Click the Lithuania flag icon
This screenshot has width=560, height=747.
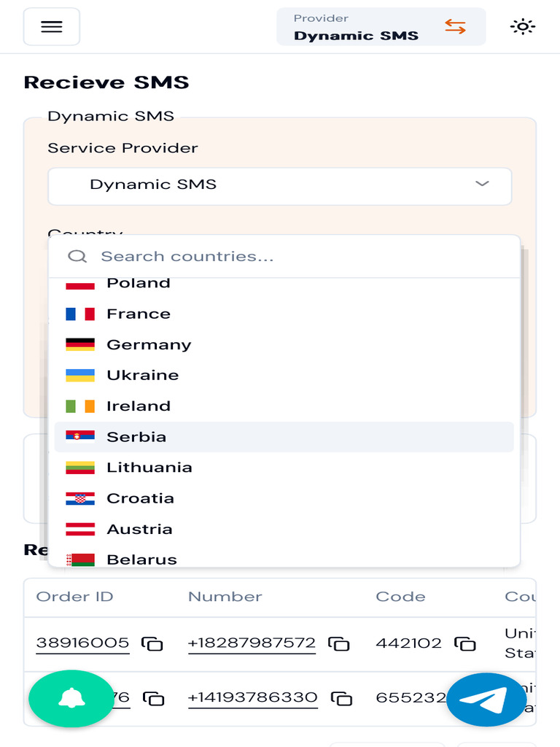click(80, 468)
